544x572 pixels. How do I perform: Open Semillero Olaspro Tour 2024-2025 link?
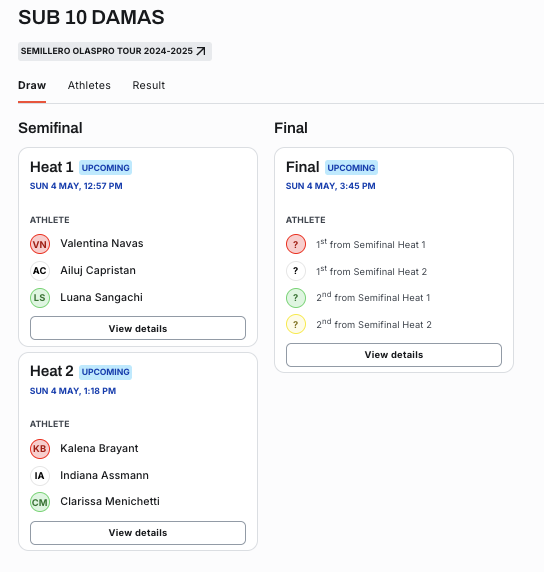pyautogui.click(x=115, y=51)
